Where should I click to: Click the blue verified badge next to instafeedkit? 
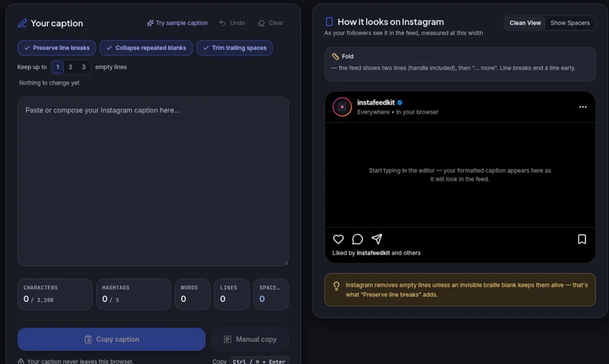click(x=400, y=102)
